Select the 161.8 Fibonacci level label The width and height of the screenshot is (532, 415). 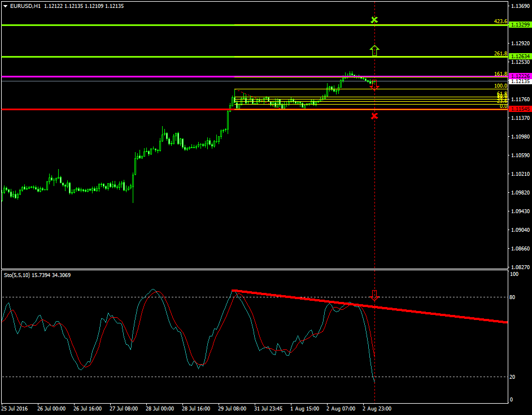500,74
